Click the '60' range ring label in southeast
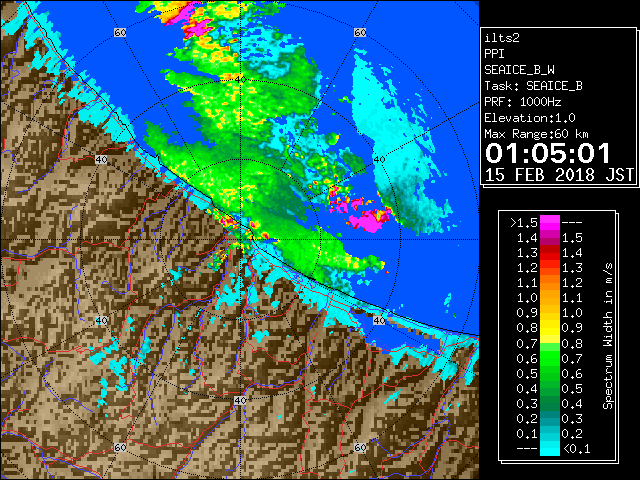The height and width of the screenshot is (480, 640). pyautogui.click(x=360, y=447)
